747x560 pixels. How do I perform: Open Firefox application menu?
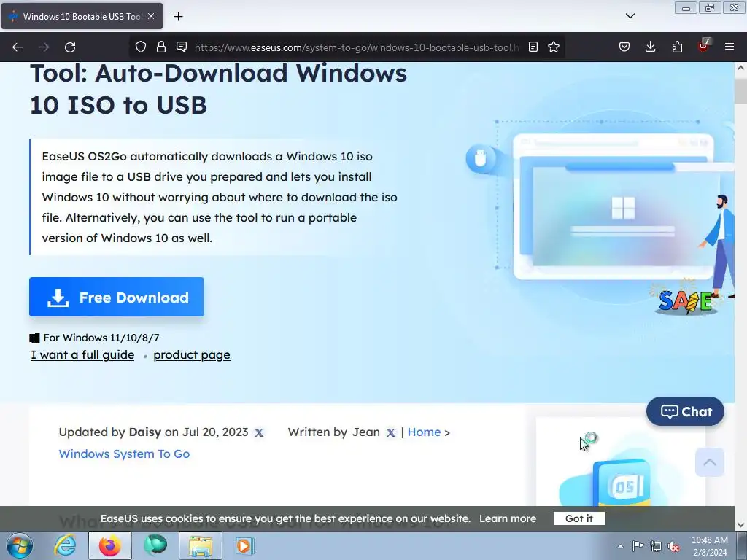click(729, 47)
